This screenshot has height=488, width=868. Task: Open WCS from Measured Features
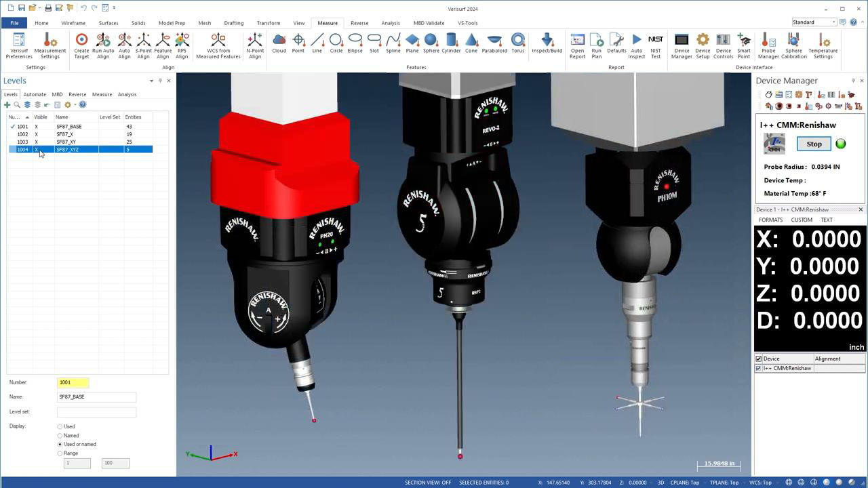click(218, 46)
